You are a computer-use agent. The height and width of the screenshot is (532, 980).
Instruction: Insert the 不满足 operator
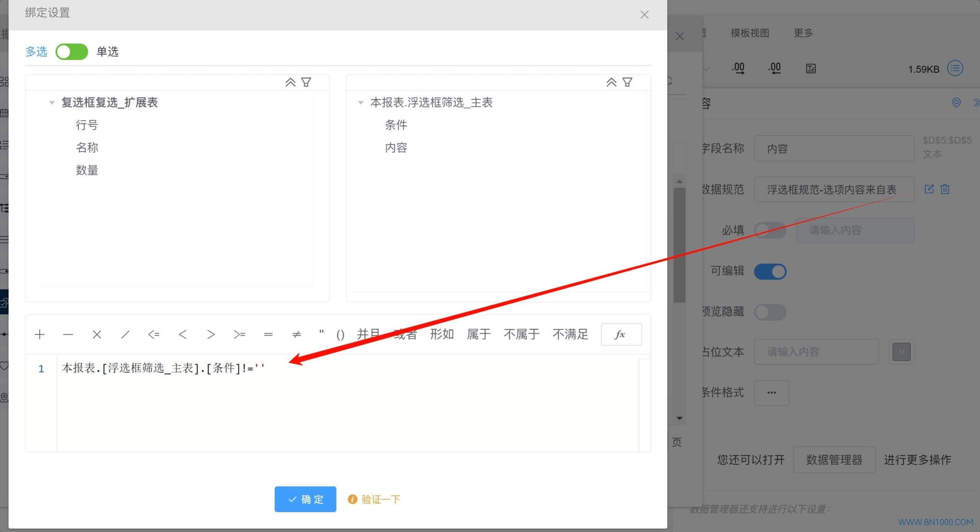[570, 334]
